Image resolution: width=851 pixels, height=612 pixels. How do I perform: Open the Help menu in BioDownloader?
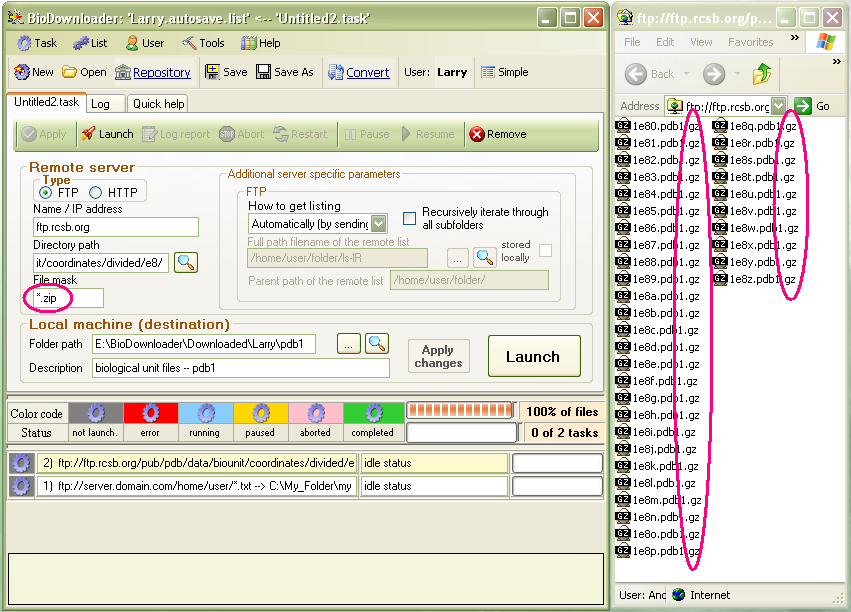[261, 43]
